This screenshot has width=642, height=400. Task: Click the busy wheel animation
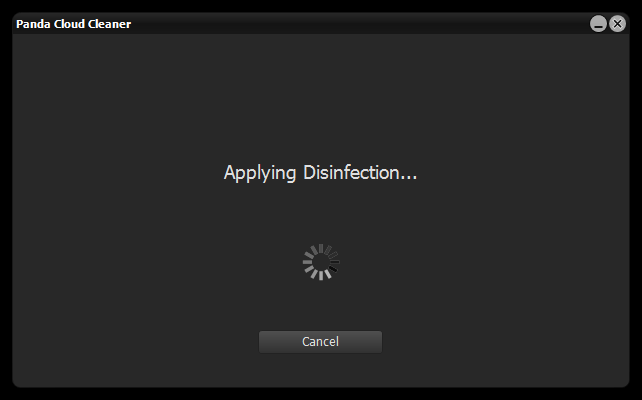(x=321, y=262)
